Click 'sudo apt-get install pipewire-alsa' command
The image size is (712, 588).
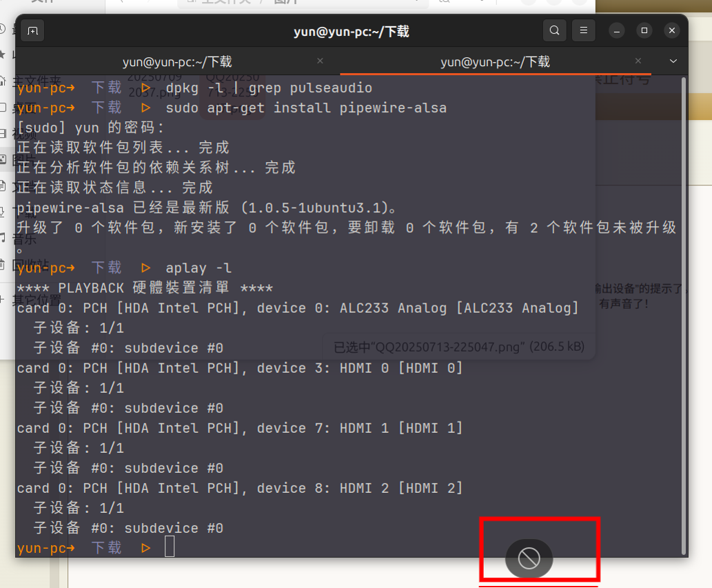point(306,108)
